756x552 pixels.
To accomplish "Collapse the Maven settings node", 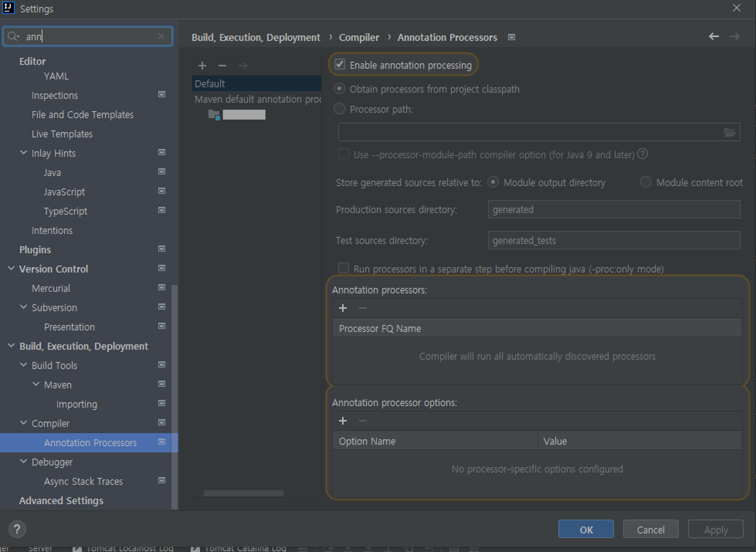I will (x=36, y=385).
